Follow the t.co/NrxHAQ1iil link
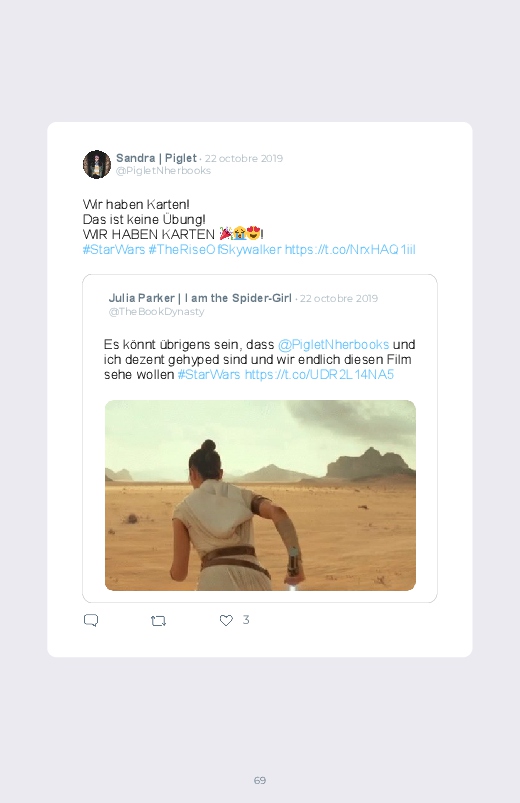The width and height of the screenshot is (520, 803). [350, 249]
